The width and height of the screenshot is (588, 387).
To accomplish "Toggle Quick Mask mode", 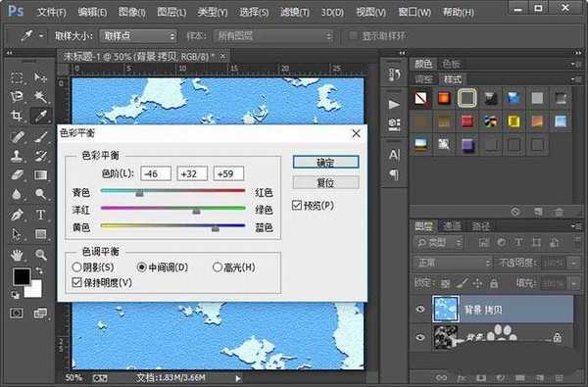I will tap(17, 314).
